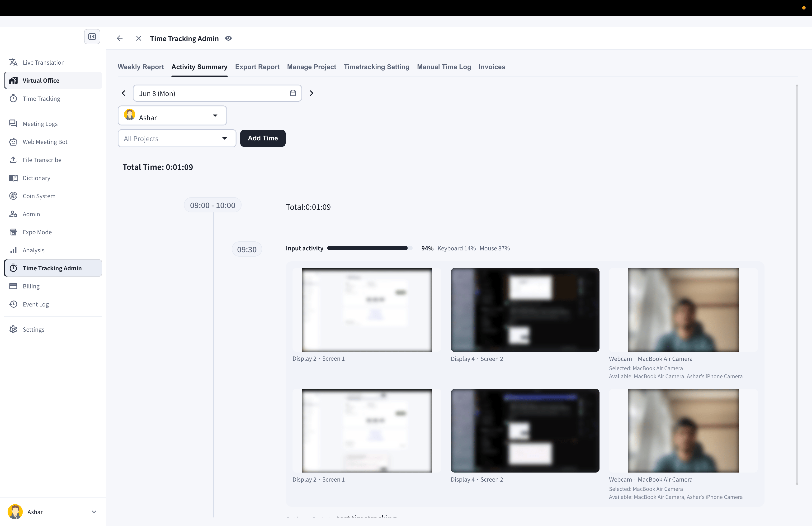The height and width of the screenshot is (526, 812).
Task: Click the File Transcribe upload icon
Action: (13, 160)
